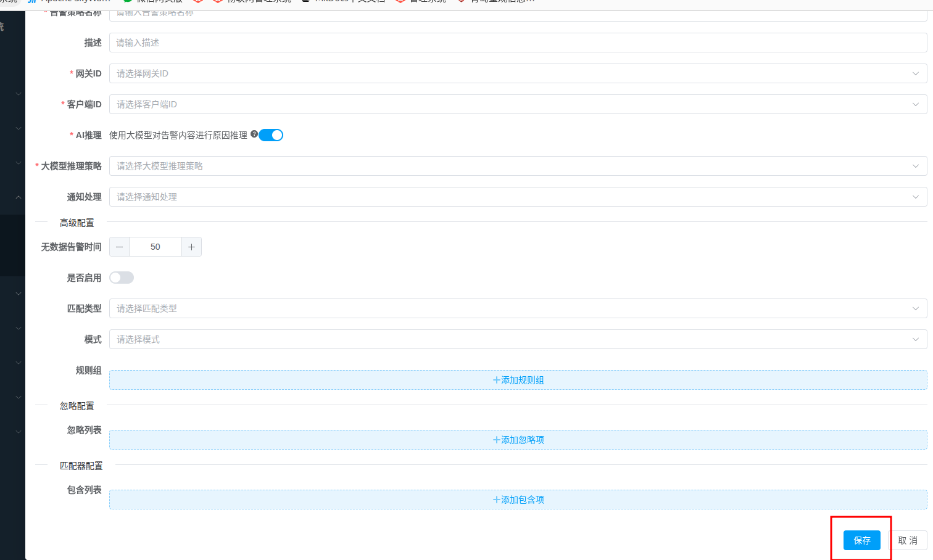Image resolution: width=933 pixels, height=560 pixels.
Task: Click the 添加规则组 add rule group link
Action: [518, 380]
